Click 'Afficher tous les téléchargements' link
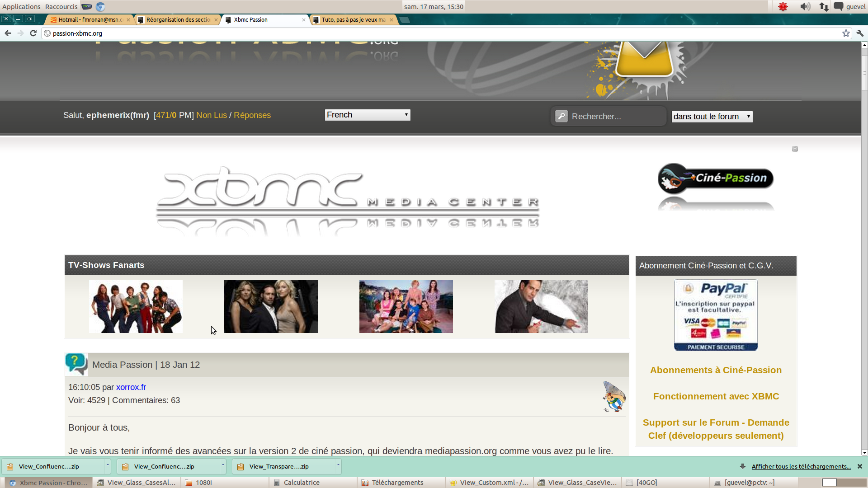The image size is (868, 488). (801, 466)
